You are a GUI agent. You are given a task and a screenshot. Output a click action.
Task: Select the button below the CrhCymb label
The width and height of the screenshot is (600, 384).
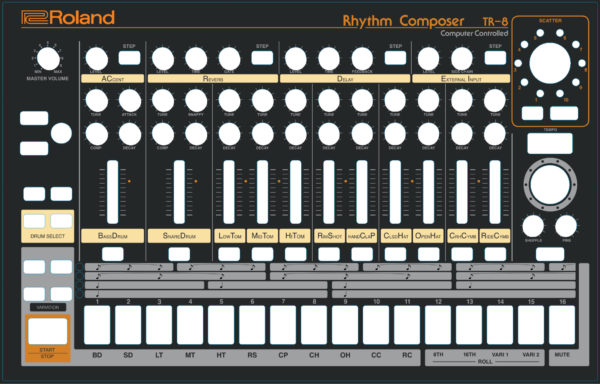tap(462, 254)
